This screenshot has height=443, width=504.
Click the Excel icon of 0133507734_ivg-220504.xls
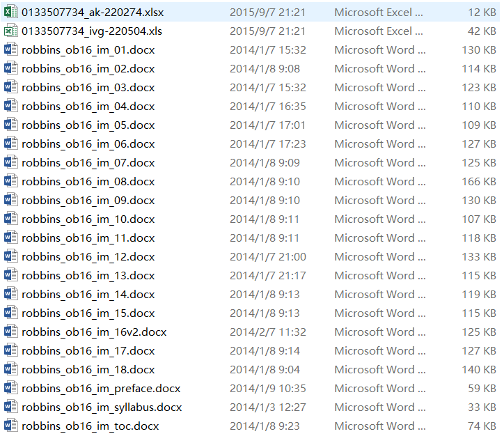point(10,31)
